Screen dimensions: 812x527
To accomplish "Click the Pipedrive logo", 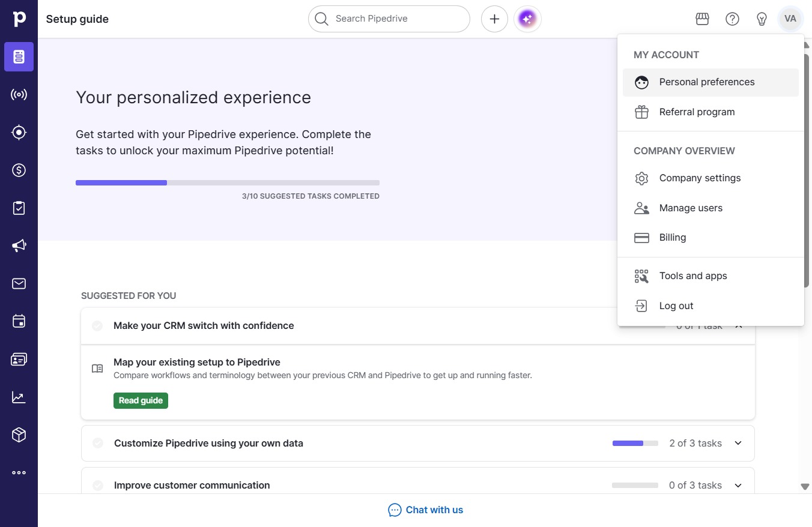I will [x=19, y=19].
